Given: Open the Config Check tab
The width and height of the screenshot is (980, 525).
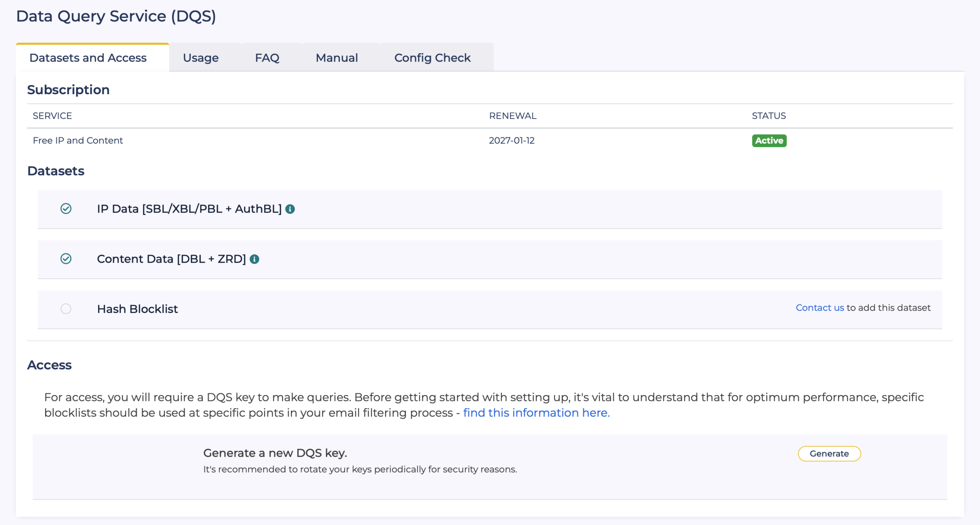Looking at the screenshot, I should (432, 58).
